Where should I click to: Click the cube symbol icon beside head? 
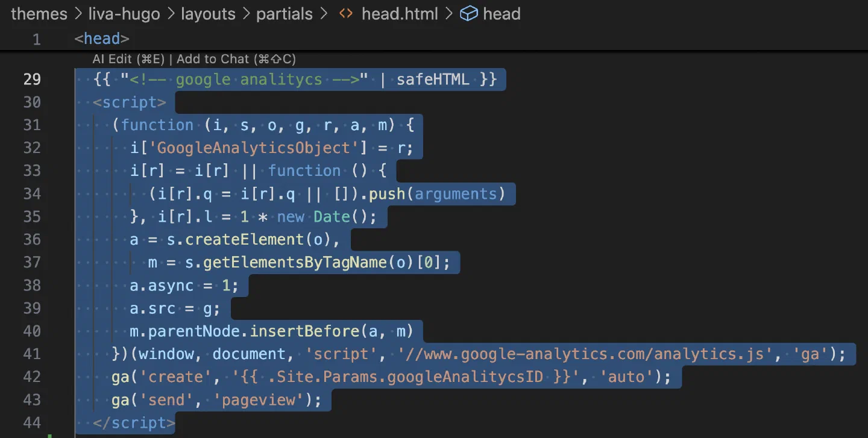468,14
